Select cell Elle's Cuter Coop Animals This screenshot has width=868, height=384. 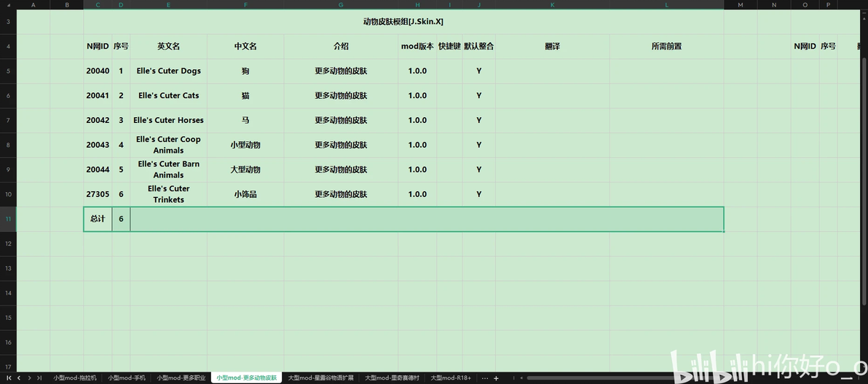pos(169,145)
